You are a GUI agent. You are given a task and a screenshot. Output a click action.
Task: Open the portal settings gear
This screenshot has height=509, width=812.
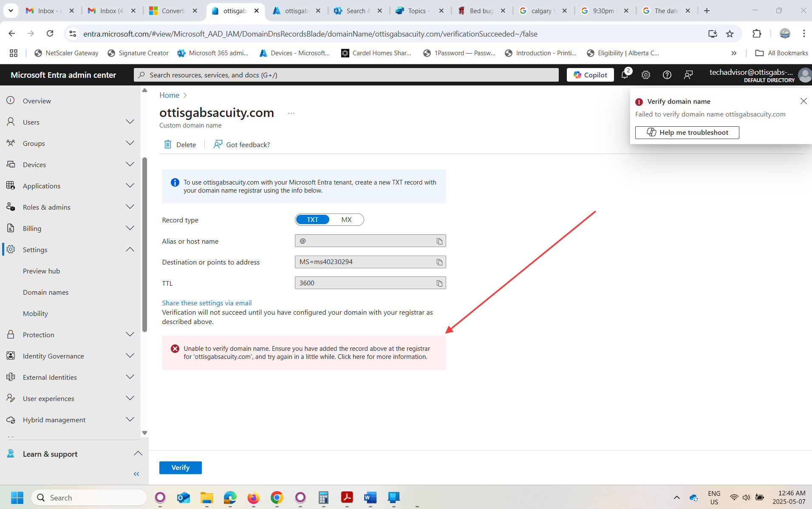pos(646,75)
